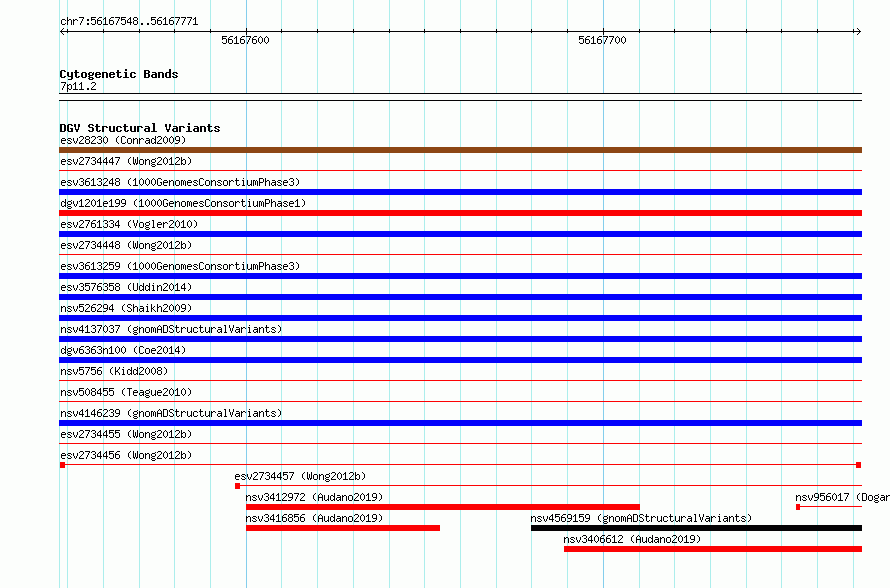The image size is (890, 588).
Task: Open esv2734457 (Wong2012b) variant
Action: 300,476
